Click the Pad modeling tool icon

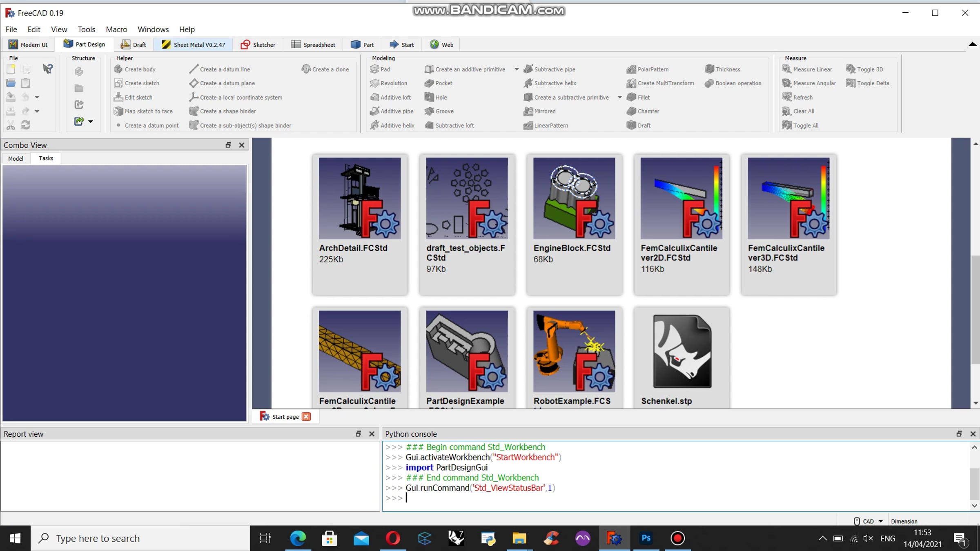(x=374, y=69)
